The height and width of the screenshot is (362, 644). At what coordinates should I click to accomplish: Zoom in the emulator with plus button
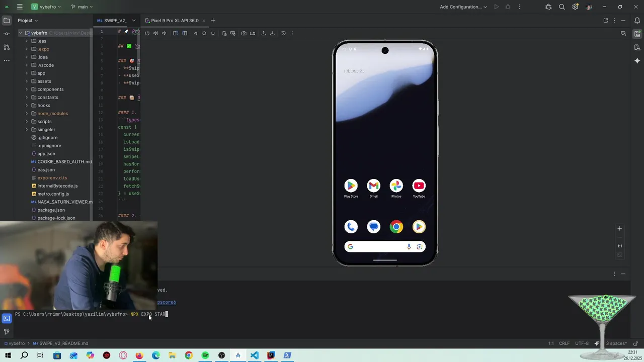tap(620, 229)
